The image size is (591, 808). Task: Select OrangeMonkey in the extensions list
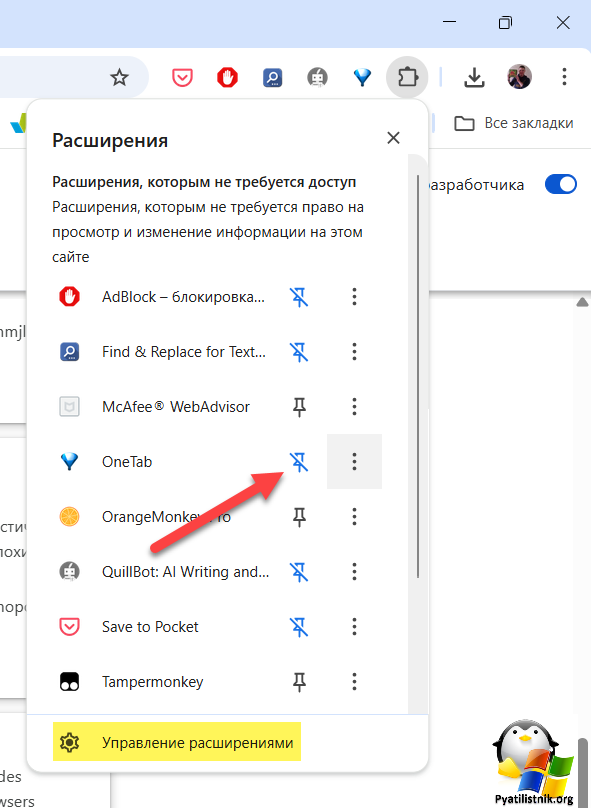166,517
